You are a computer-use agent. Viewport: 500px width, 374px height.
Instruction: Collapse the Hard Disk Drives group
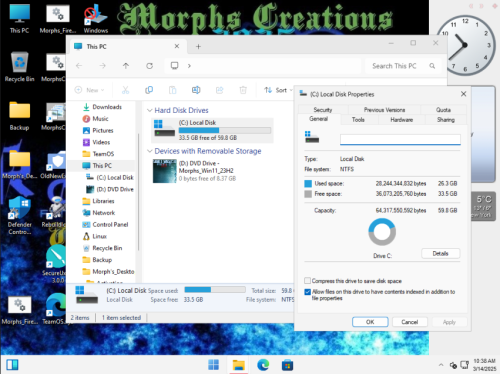click(150, 110)
